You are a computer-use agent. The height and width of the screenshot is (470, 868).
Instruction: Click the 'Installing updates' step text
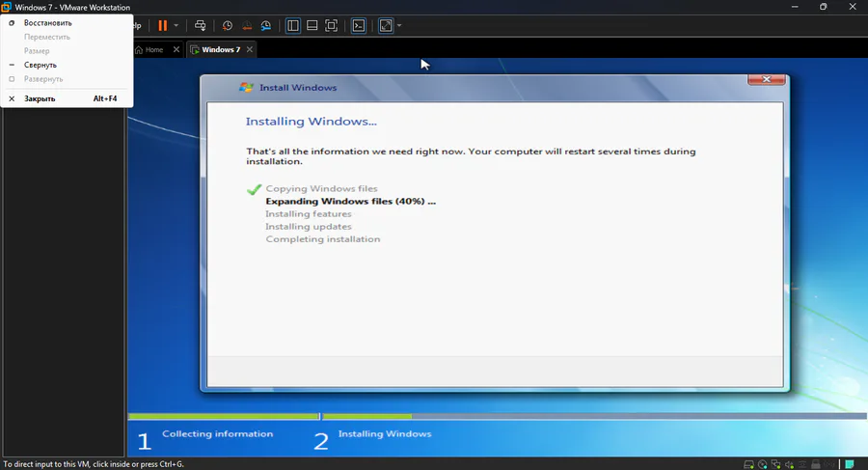pos(309,227)
